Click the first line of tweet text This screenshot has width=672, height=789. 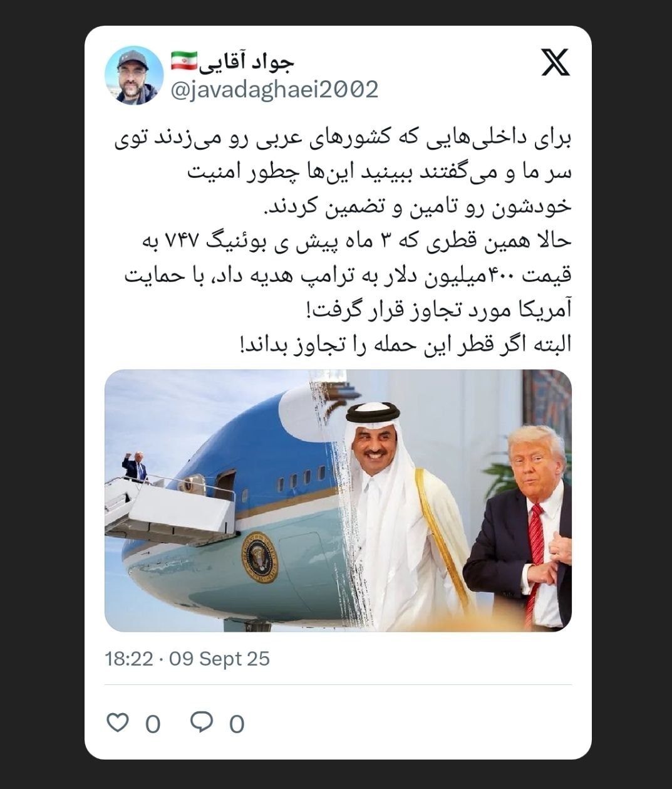point(343,138)
